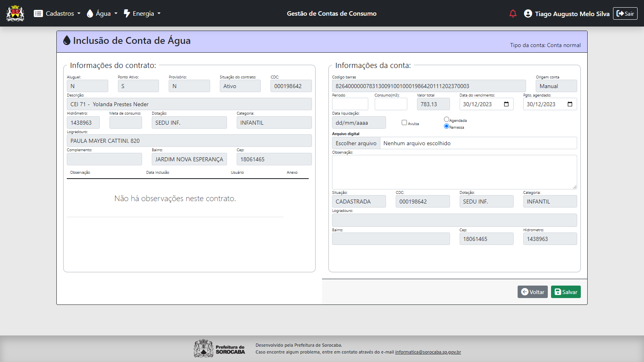Click the account Cep field 18061465
Image resolution: width=644 pixels, height=362 pixels.
[486, 239]
